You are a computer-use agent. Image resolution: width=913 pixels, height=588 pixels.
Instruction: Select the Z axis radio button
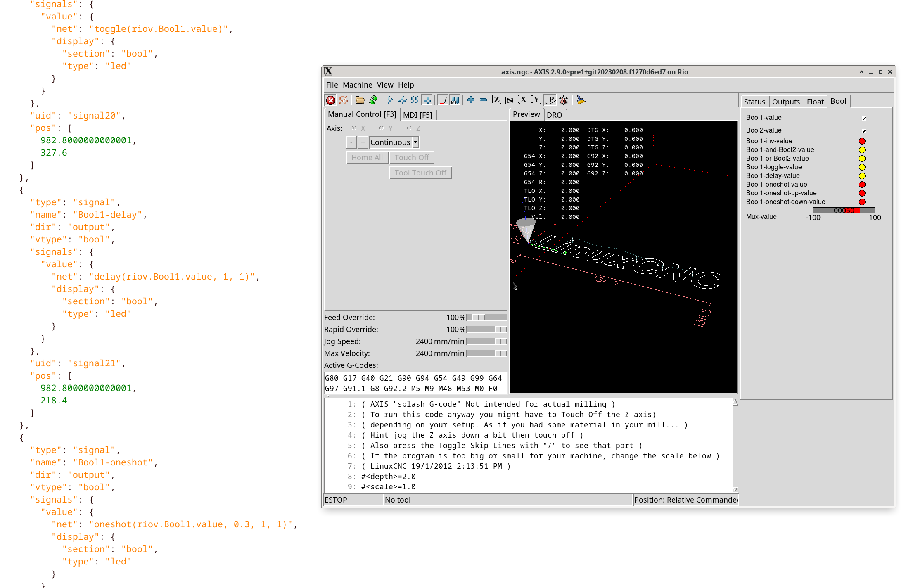pyautogui.click(x=409, y=128)
